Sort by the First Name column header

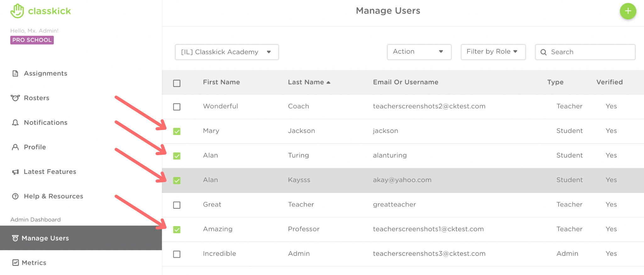coord(221,82)
